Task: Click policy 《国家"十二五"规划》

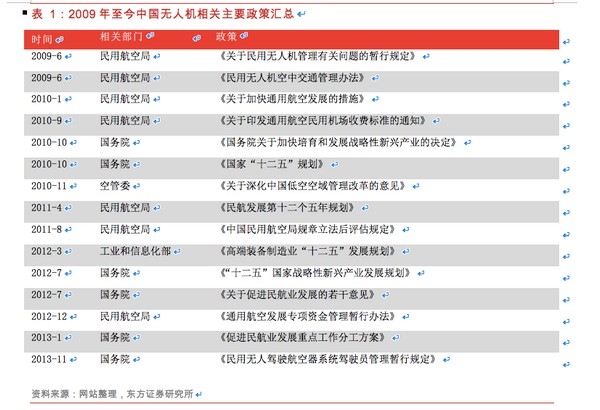Action: pos(273,164)
